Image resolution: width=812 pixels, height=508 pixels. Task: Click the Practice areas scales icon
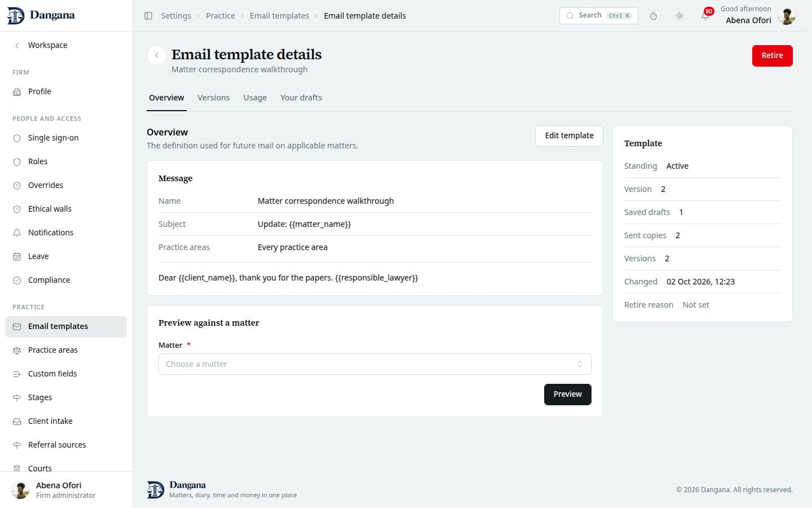17,350
